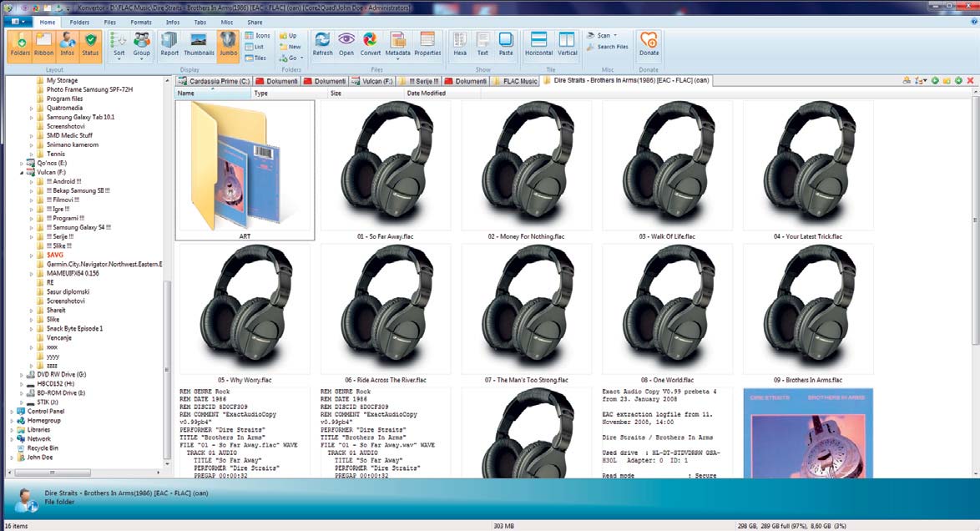Viewport: 980px width, 531px height.
Task: Open the Scan dropdown in Misc group
Action: click(x=601, y=36)
